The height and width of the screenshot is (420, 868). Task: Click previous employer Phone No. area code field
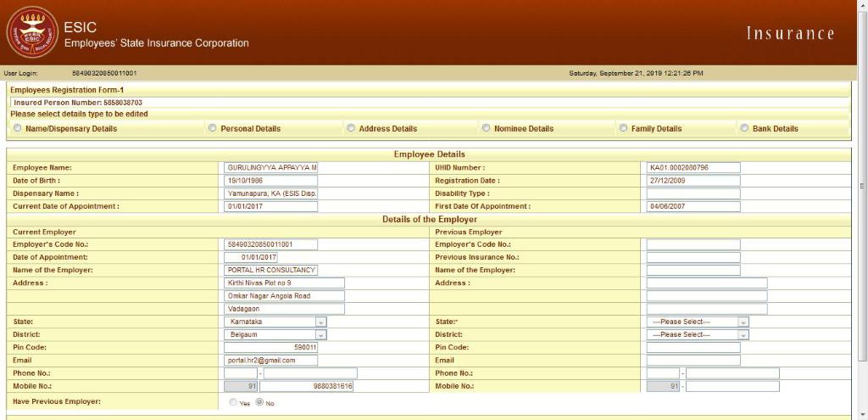[x=663, y=373]
